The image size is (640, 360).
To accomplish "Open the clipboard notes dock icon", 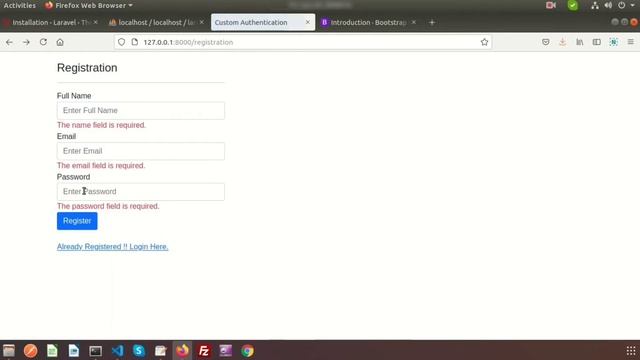I will coord(161,351).
